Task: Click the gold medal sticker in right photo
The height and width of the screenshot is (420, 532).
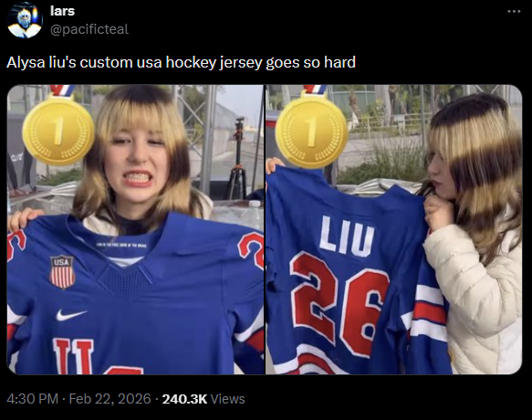Action: pos(311,131)
